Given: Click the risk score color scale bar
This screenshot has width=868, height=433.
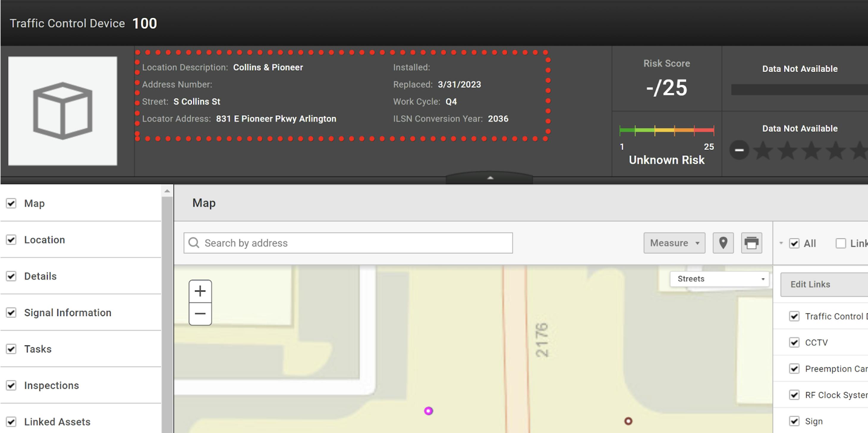Looking at the screenshot, I should [x=666, y=130].
